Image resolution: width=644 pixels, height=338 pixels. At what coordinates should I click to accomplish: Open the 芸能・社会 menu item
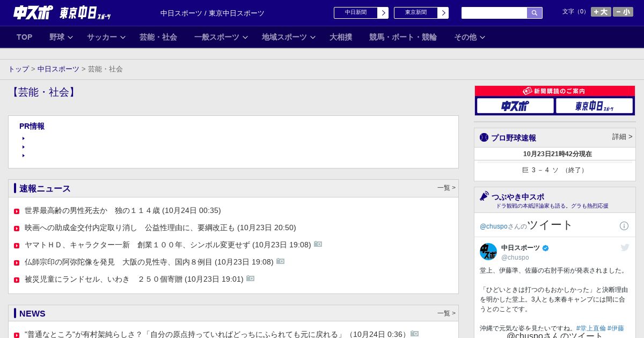tap(158, 37)
